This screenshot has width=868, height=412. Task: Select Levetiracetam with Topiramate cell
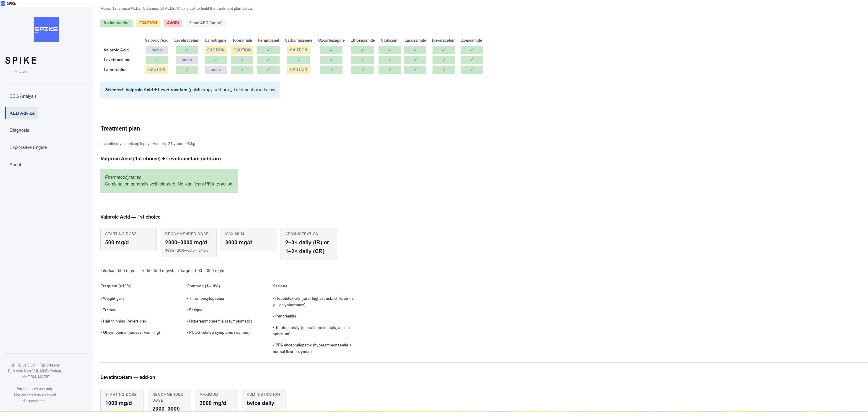point(242,60)
